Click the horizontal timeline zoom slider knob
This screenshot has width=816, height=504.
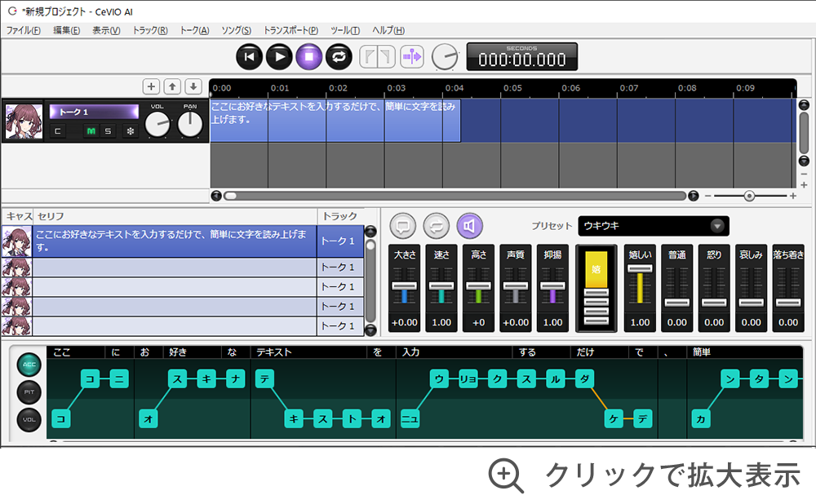coord(749,196)
